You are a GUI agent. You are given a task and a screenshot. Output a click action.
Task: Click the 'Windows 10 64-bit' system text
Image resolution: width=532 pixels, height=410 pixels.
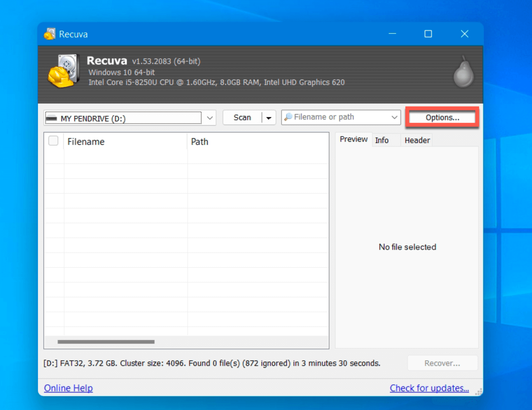(121, 72)
